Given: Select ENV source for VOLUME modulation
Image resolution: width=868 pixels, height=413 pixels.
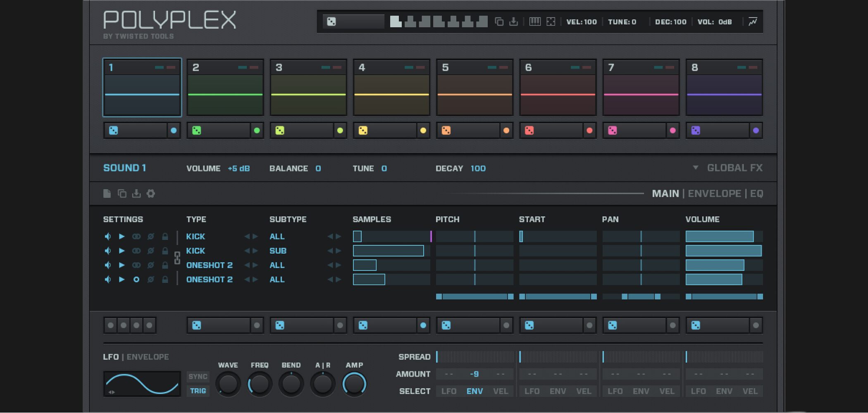Looking at the screenshot, I should (x=724, y=391).
